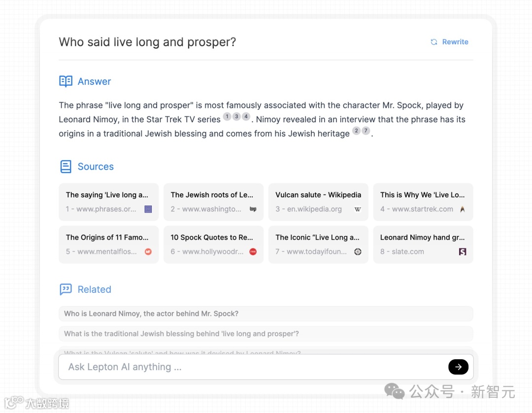Click the Answer book icon
This screenshot has width=532, height=413.
[66, 81]
